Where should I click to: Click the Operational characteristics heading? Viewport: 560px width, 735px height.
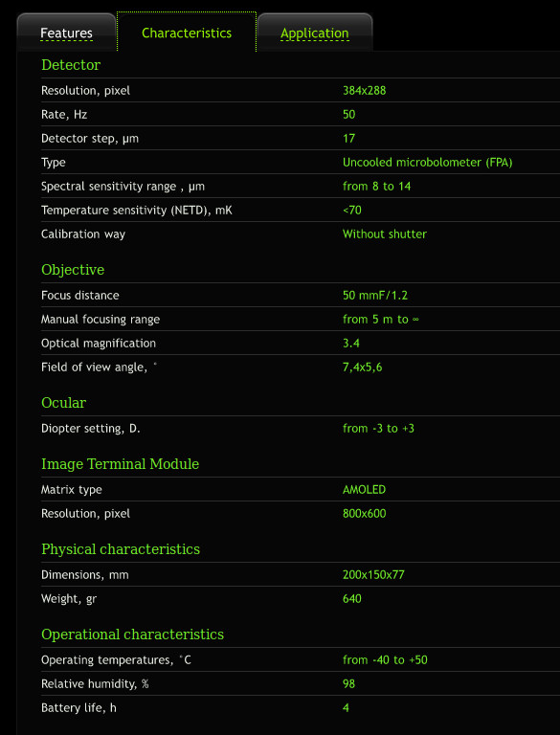(x=133, y=635)
